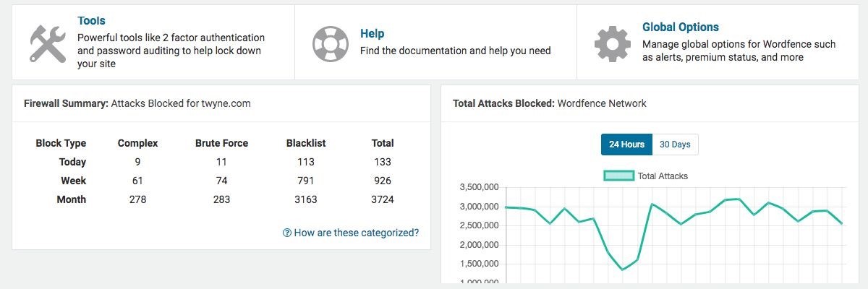Click Month's Blacklist value 3163
The width and height of the screenshot is (868, 289).
(306, 199)
